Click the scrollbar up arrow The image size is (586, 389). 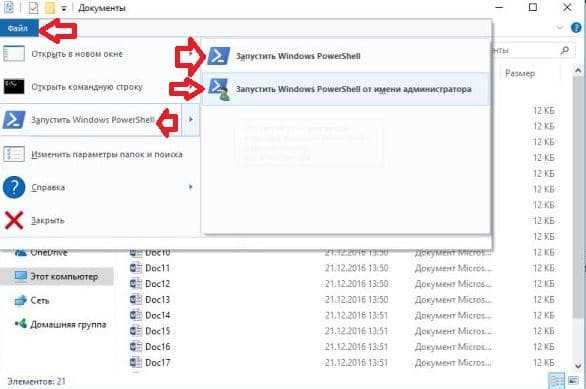click(x=578, y=70)
